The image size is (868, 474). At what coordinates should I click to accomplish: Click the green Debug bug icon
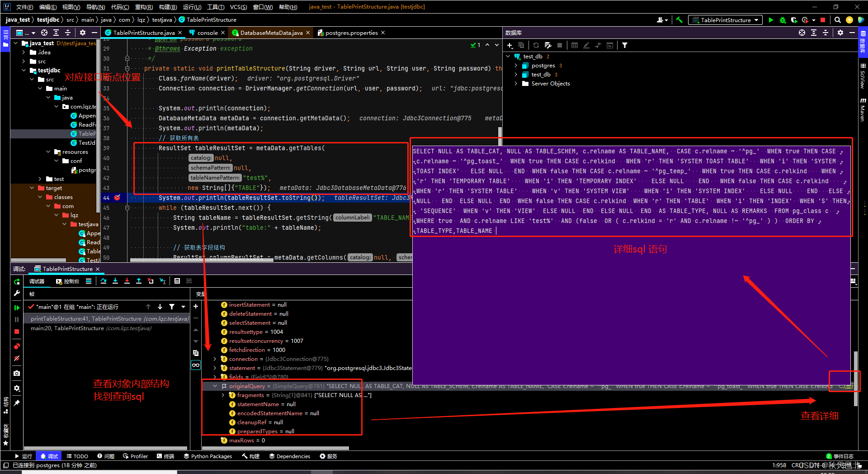(x=783, y=20)
